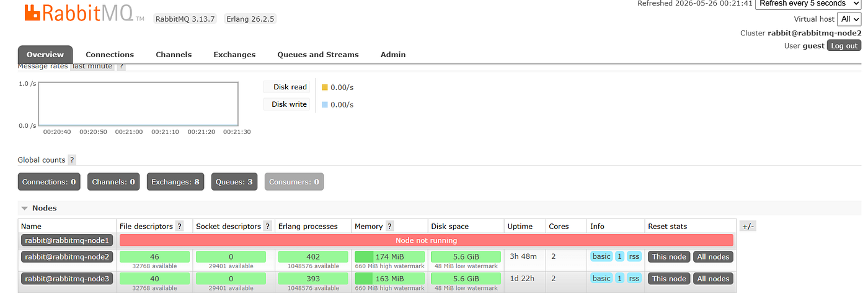Screen dimensions: 868x293
Task: Open help for Global counts
Action: [x=72, y=160]
